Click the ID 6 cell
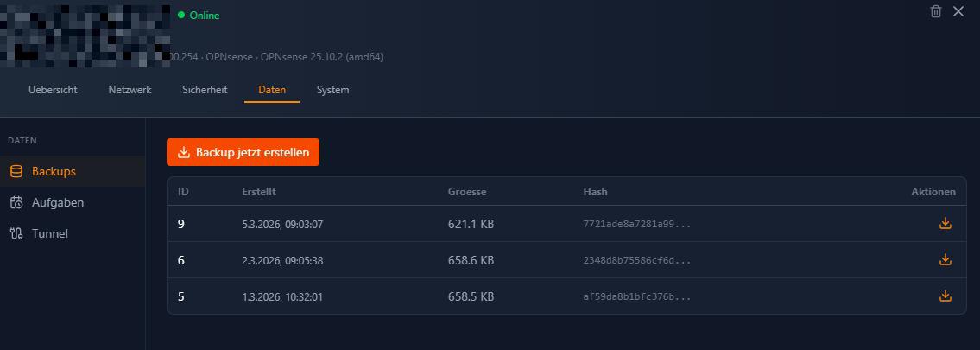The width and height of the screenshot is (980, 350). tap(181, 260)
